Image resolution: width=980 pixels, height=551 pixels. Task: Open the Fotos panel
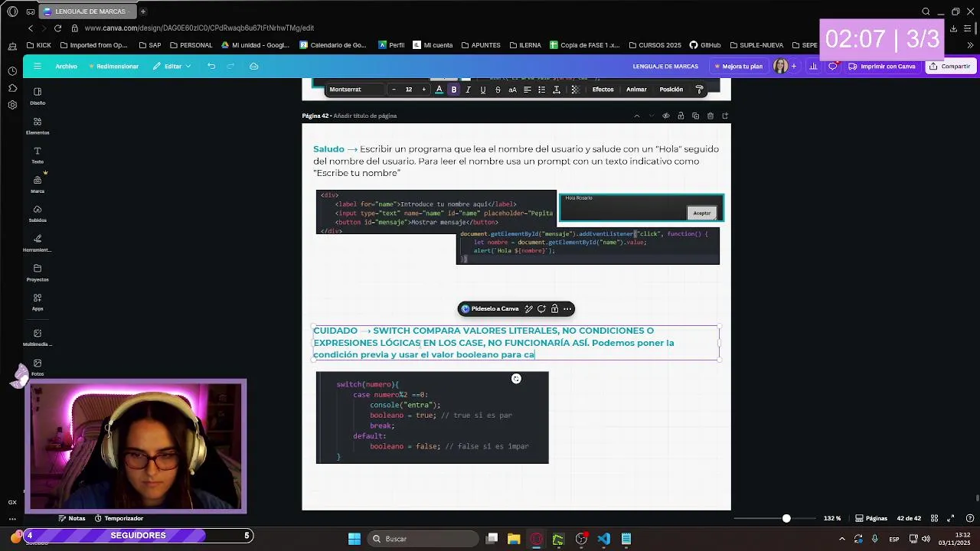click(x=38, y=367)
